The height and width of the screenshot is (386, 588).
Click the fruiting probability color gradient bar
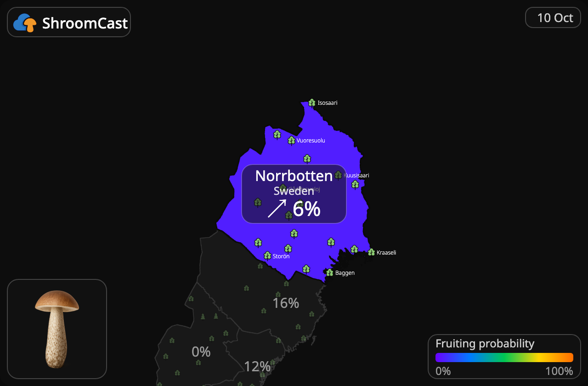point(504,358)
